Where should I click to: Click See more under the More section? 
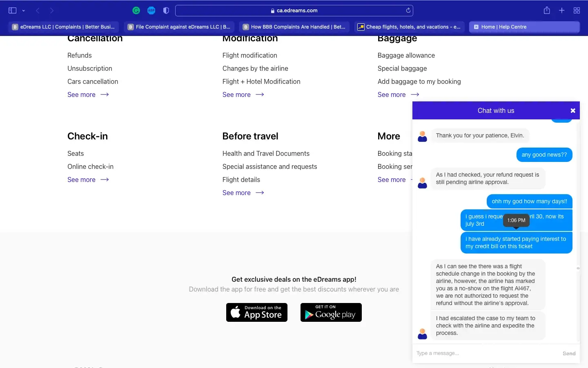(x=394, y=180)
